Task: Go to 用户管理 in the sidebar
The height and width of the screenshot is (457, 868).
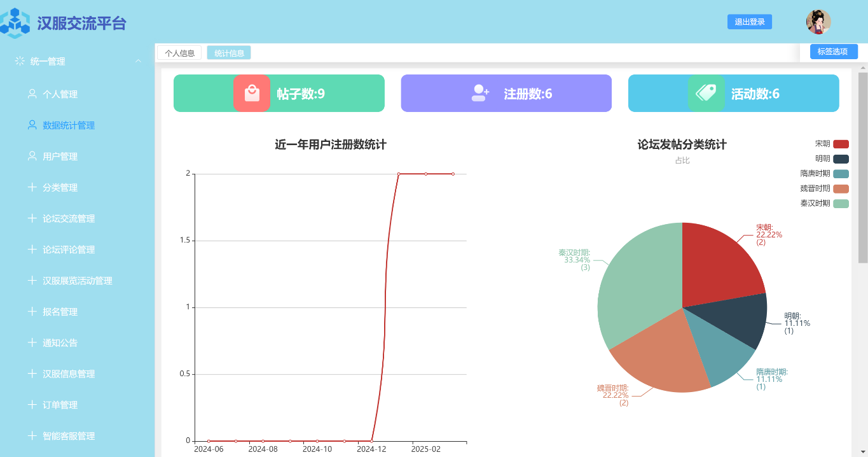Action: click(77, 157)
